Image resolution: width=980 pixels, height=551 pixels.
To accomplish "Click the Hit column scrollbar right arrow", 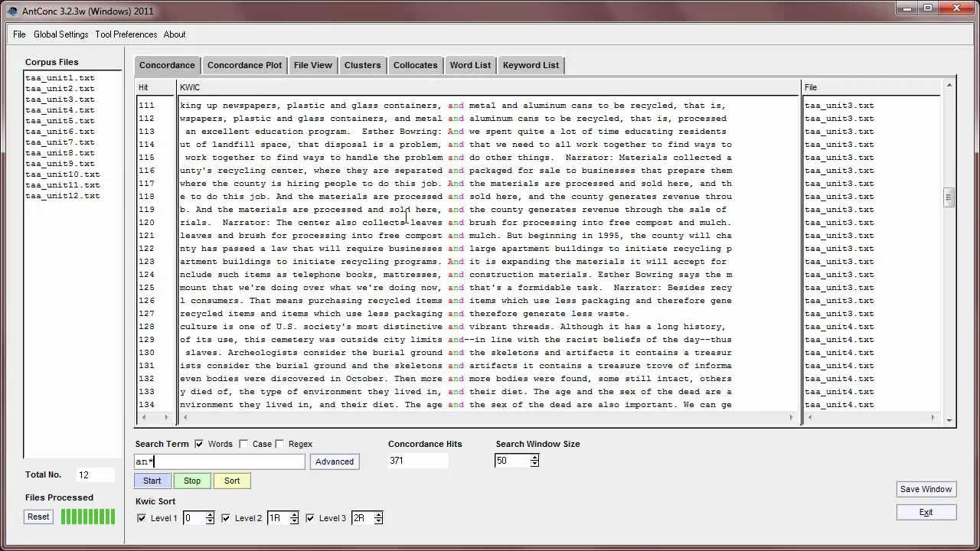I will [166, 417].
